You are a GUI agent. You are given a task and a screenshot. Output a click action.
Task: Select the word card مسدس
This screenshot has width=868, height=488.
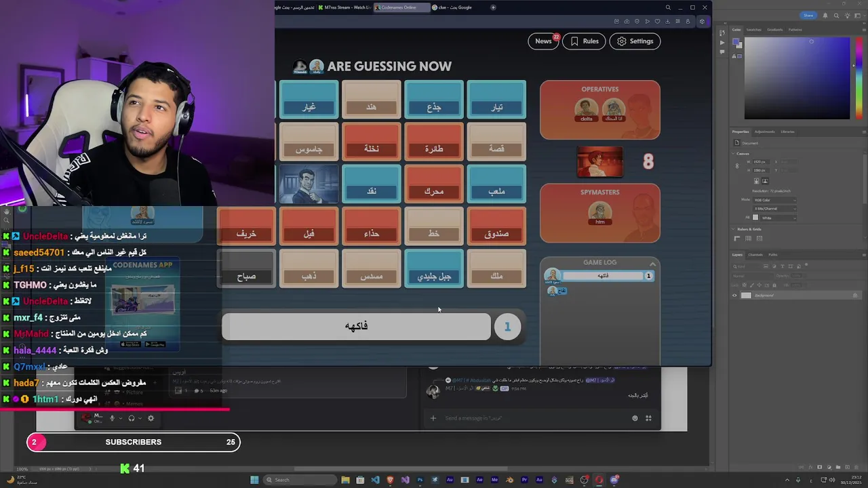[371, 269]
